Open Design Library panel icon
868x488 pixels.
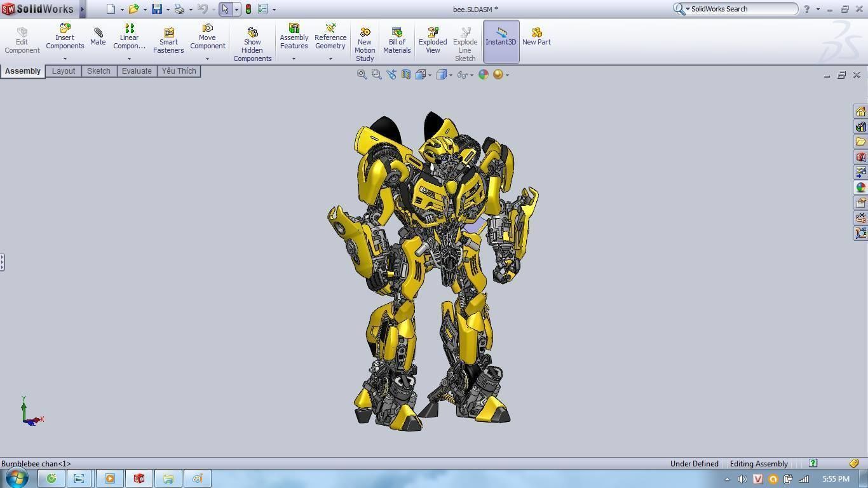860,126
